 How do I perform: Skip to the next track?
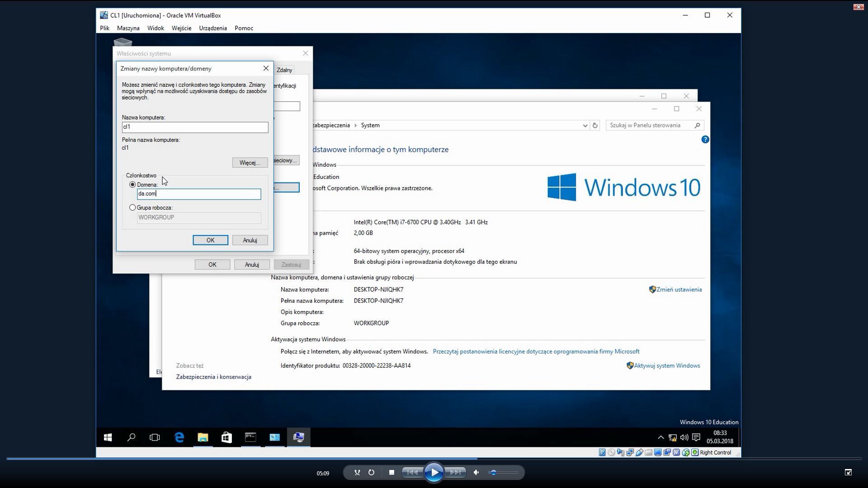click(x=456, y=473)
